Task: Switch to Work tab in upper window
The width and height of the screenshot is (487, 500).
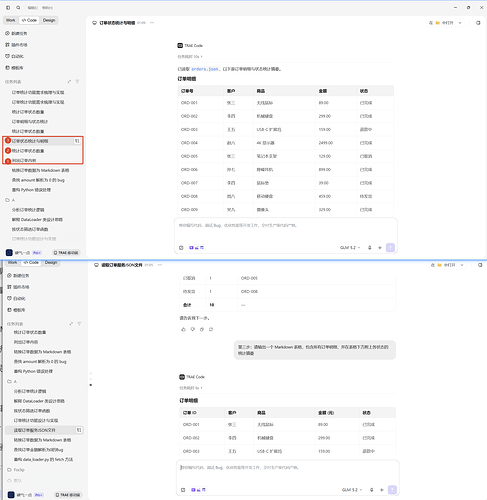Action: pos(11,20)
